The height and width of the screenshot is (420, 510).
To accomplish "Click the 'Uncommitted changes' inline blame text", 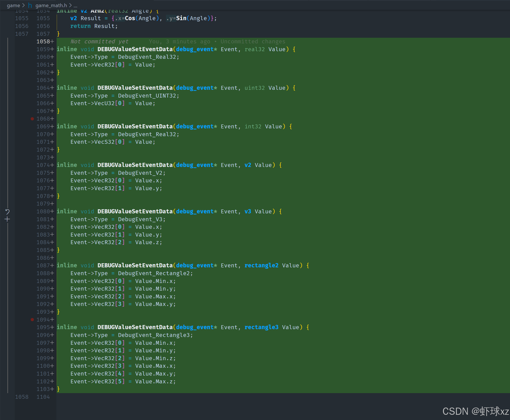I will pyautogui.click(x=253, y=42).
